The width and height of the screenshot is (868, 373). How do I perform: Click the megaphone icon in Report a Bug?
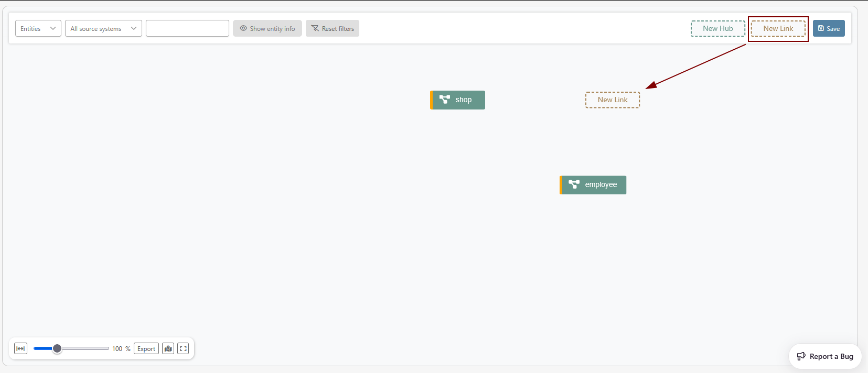[801, 356]
